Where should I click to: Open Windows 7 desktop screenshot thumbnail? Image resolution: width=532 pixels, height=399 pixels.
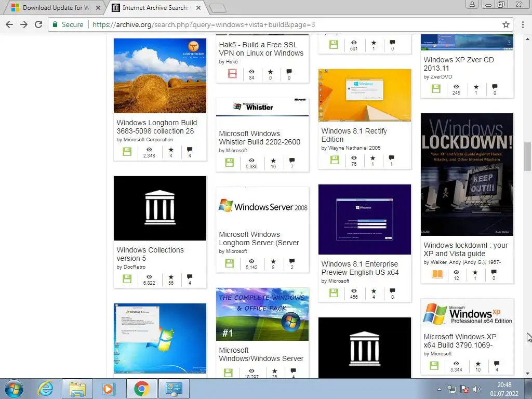(160, 339)
